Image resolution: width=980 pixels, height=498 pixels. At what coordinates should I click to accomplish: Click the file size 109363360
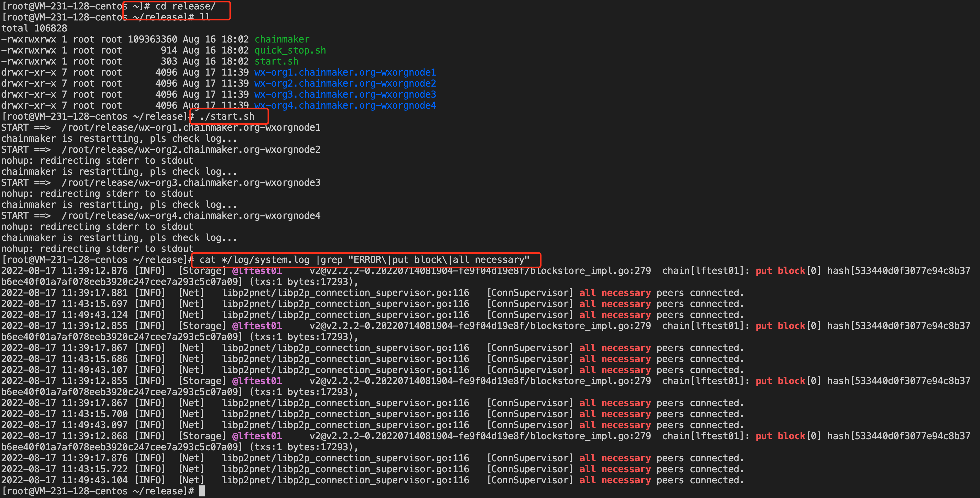(x=152, y=39)
